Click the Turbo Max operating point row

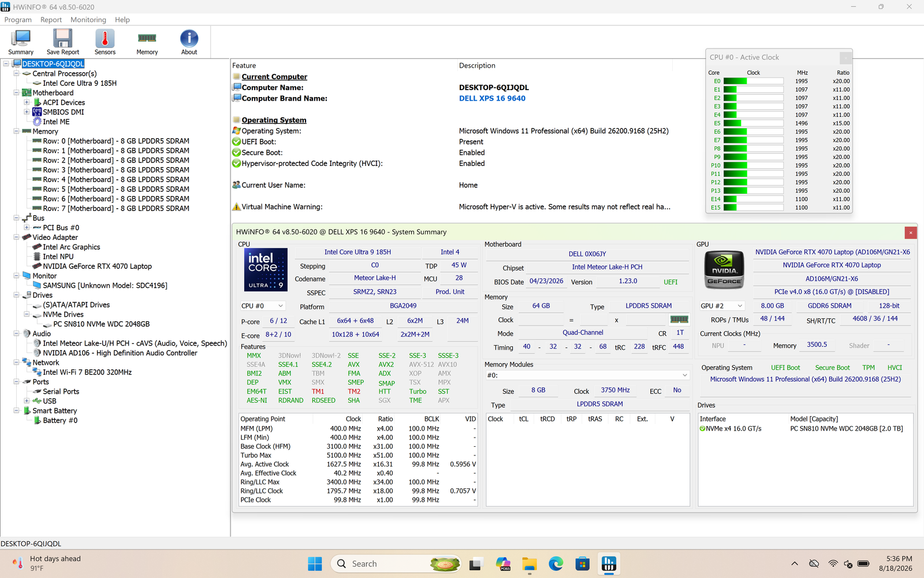coord(358,455)
